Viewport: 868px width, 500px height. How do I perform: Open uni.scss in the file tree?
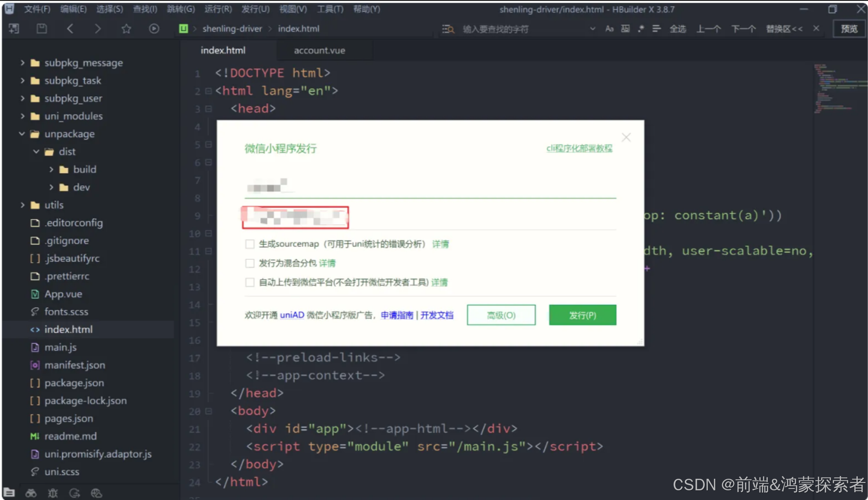coord(62,472)
